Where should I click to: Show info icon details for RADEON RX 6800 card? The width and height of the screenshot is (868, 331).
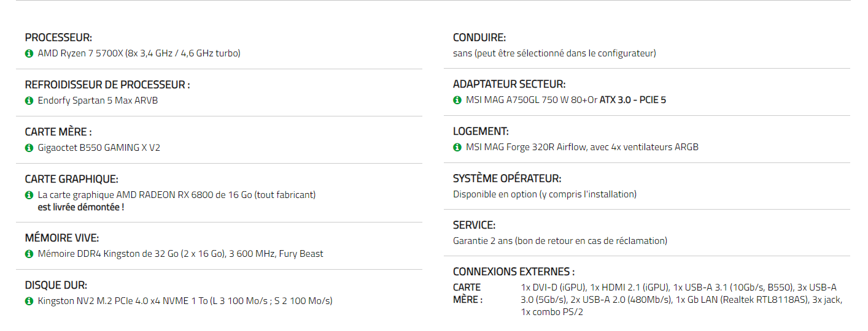point(29,195)
